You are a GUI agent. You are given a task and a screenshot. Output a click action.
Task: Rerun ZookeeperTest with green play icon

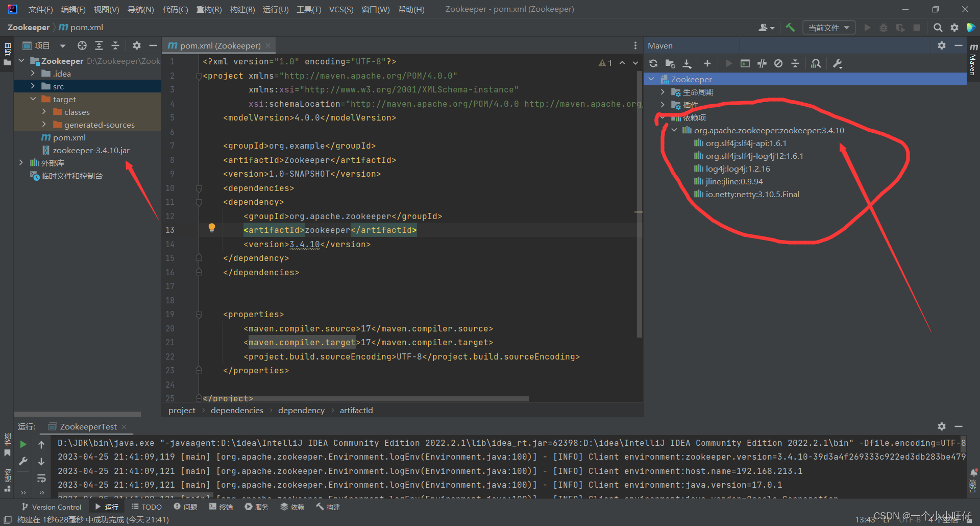(x=23, y=444)
